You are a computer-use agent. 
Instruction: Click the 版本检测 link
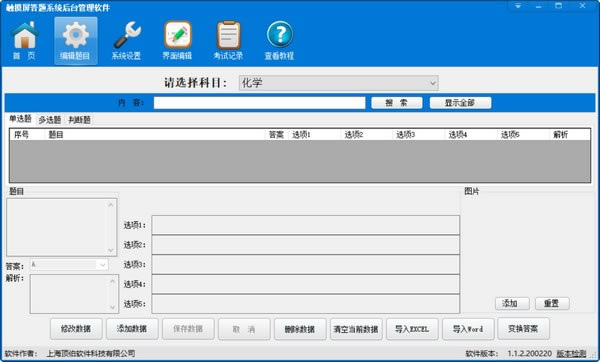pos(571,354)
